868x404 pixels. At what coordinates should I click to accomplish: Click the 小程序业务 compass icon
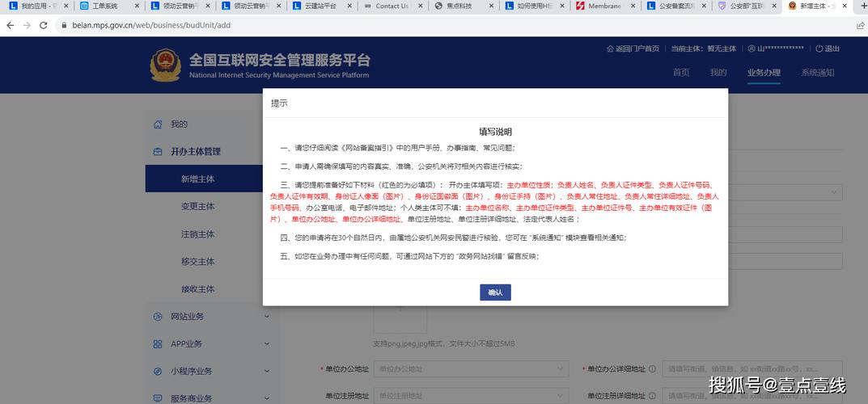tap(158, 371)
